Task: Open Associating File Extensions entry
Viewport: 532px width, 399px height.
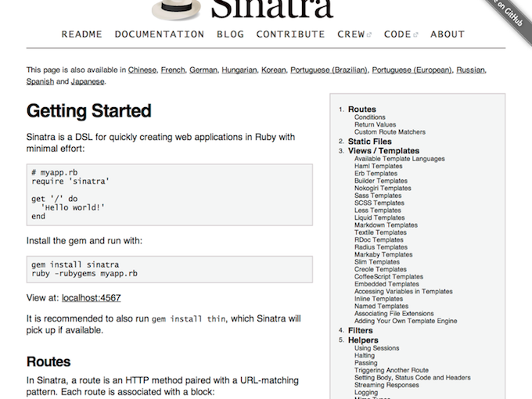Action: 394,314
